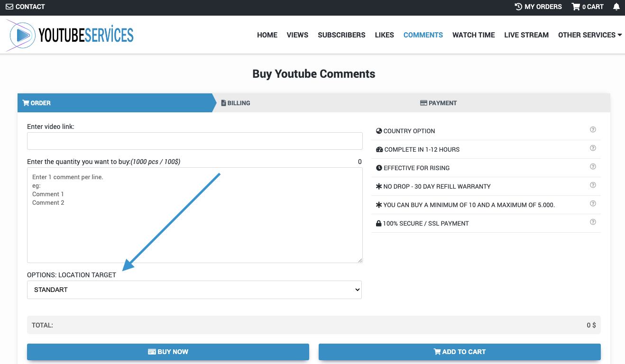Viewport: 625px width, 364px height.
Task: Open the cart icon in top bar
Action: (576, 7)
